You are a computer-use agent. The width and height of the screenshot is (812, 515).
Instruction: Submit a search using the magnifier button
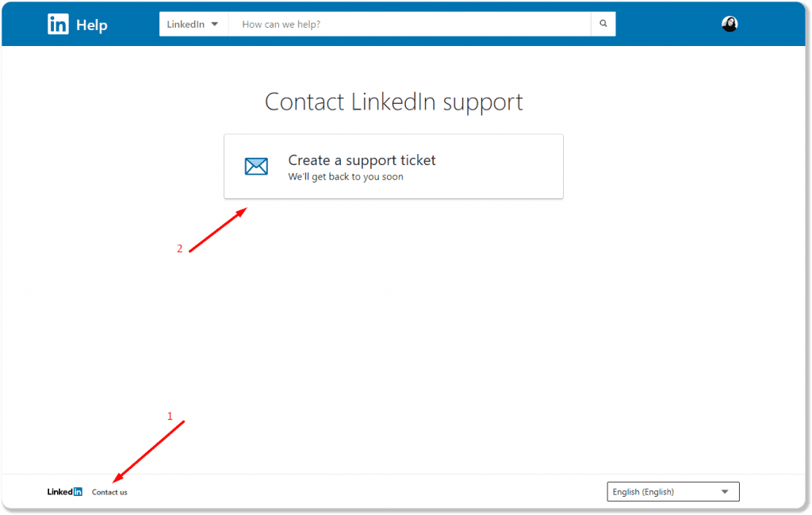[603, 24]
